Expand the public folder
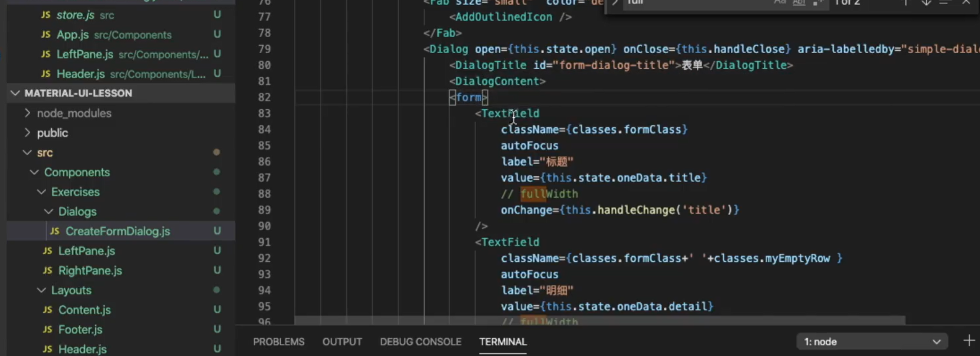 point(27,133)
